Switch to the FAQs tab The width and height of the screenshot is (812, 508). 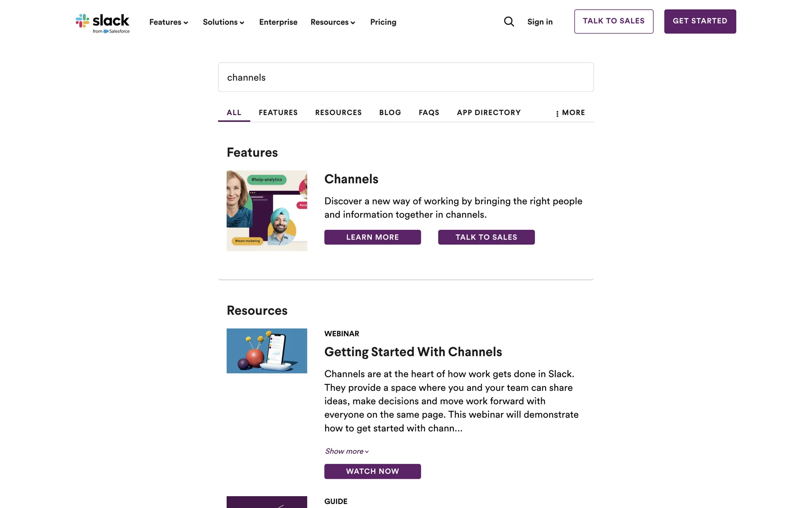(x=429, y=113)
